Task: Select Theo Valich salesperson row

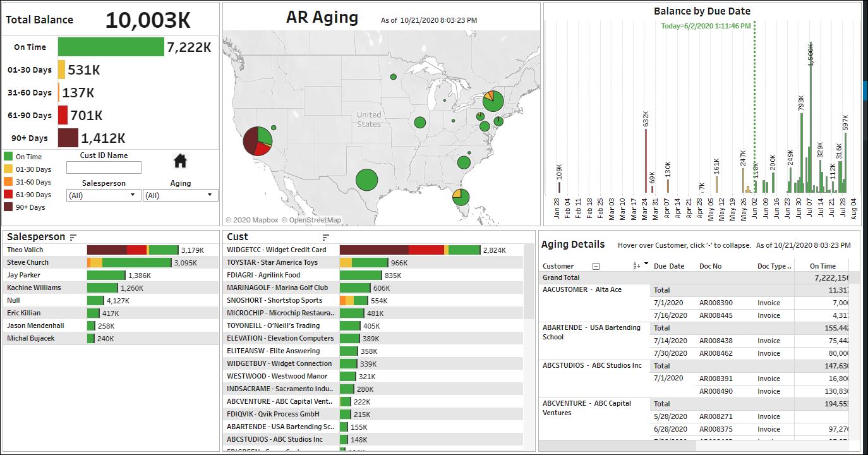Action: [x=25, y=250]
